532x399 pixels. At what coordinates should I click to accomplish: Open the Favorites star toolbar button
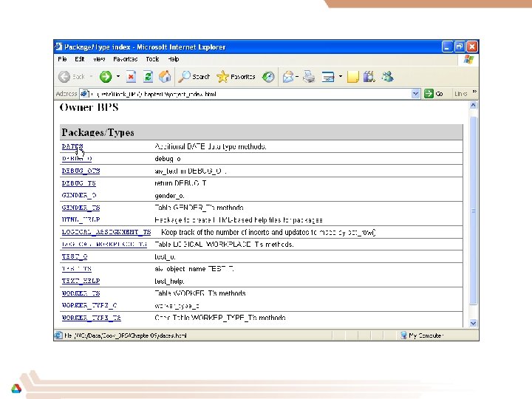pos(236,77)
